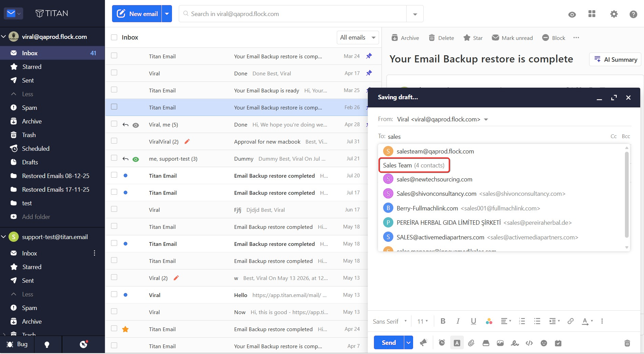This screenshot has height=354, width=644.
Task: Send the email with the Send button
Action: click(389, 342)
